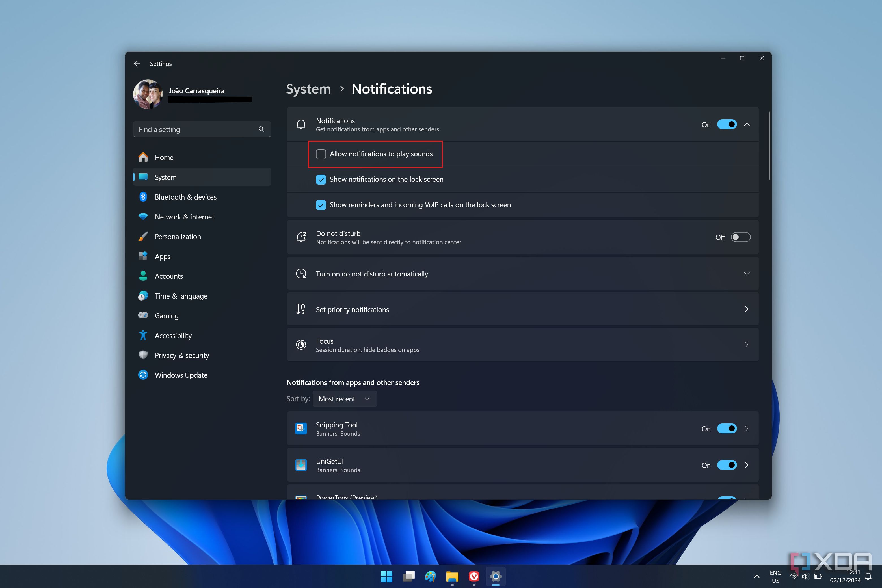Select Apps in the sidebar

[x=162, y=256]
